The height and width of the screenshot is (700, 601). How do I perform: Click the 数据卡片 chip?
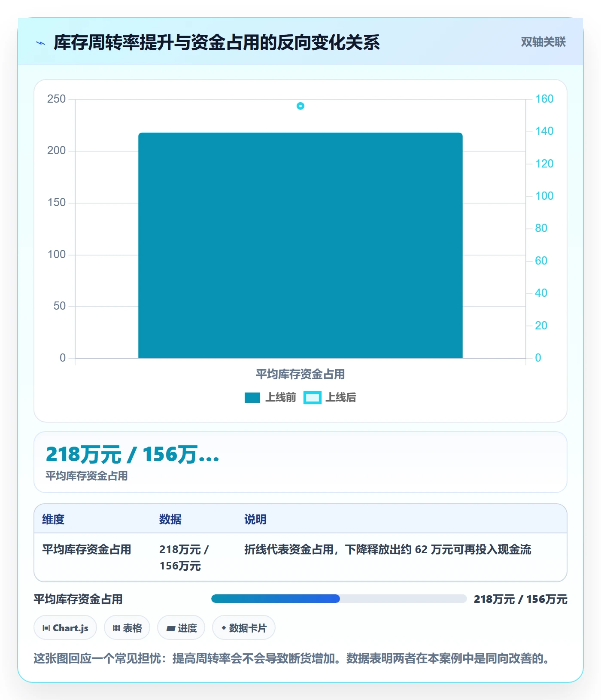point(244,628)
